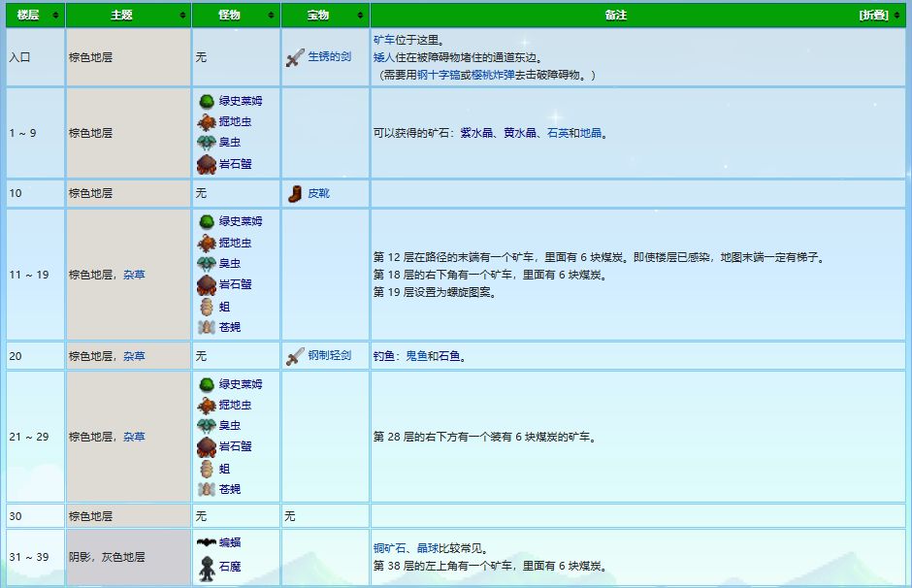Sort table by 宝物 column arrows

360,16
